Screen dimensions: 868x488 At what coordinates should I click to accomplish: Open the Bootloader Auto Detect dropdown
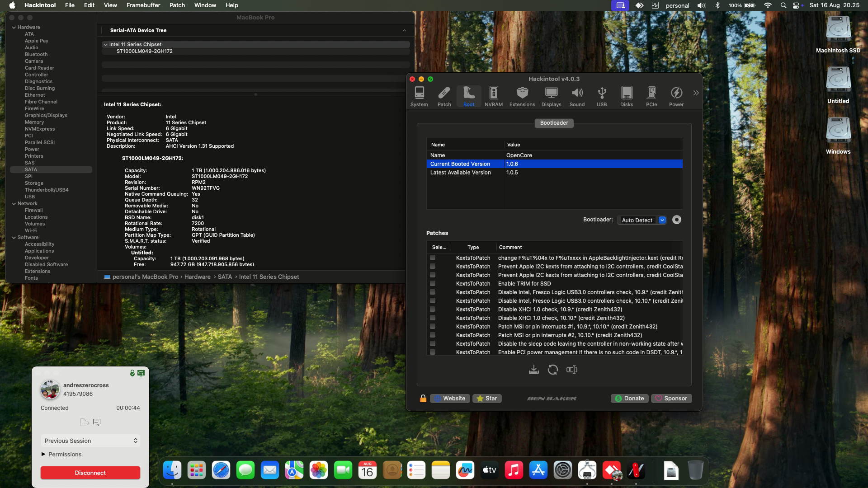pos(642,220)
